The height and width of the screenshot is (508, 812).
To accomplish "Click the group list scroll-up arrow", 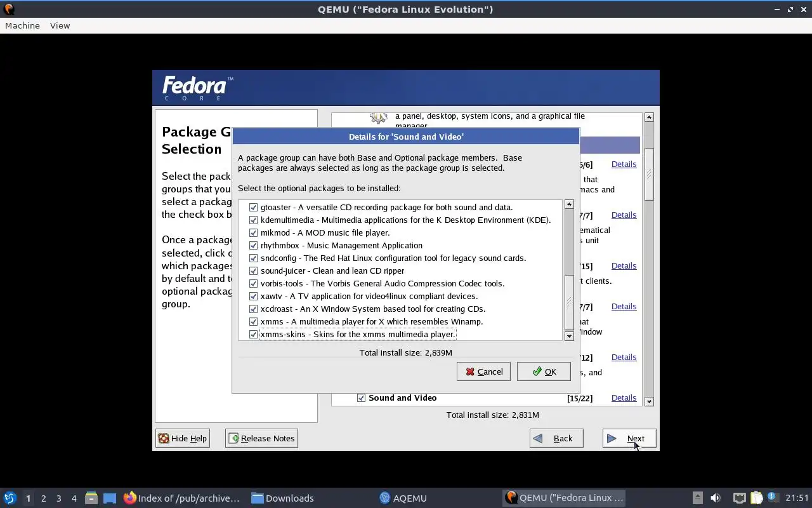I will (649, 117).
